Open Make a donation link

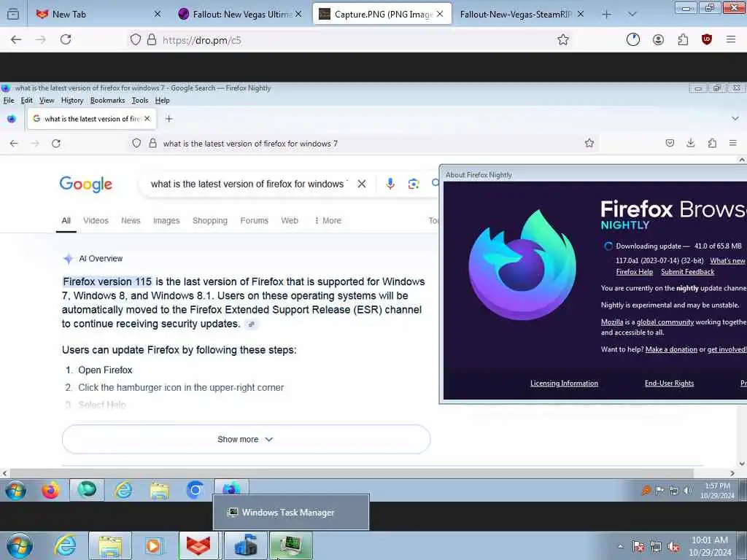671,349
